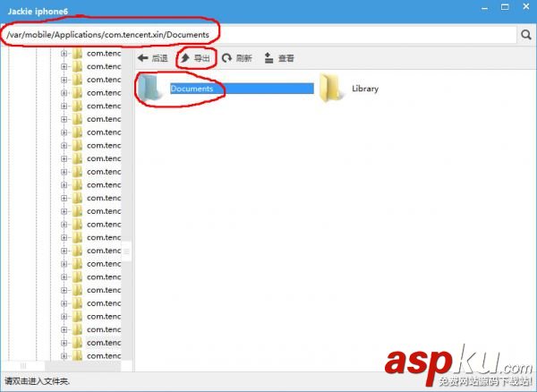Go back with the 后退 button
The height and width of the screenshot is (392, 537).
click(153, 58)
